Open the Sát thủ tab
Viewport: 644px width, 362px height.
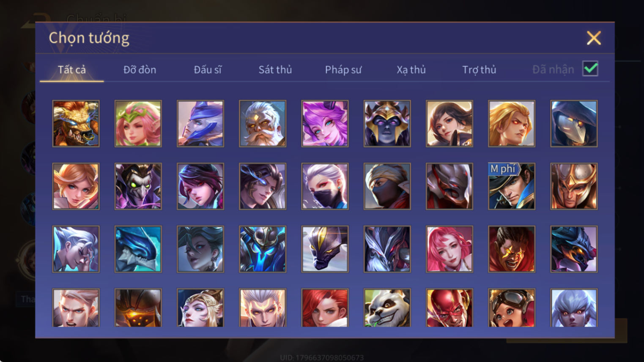tap(275, 70)
